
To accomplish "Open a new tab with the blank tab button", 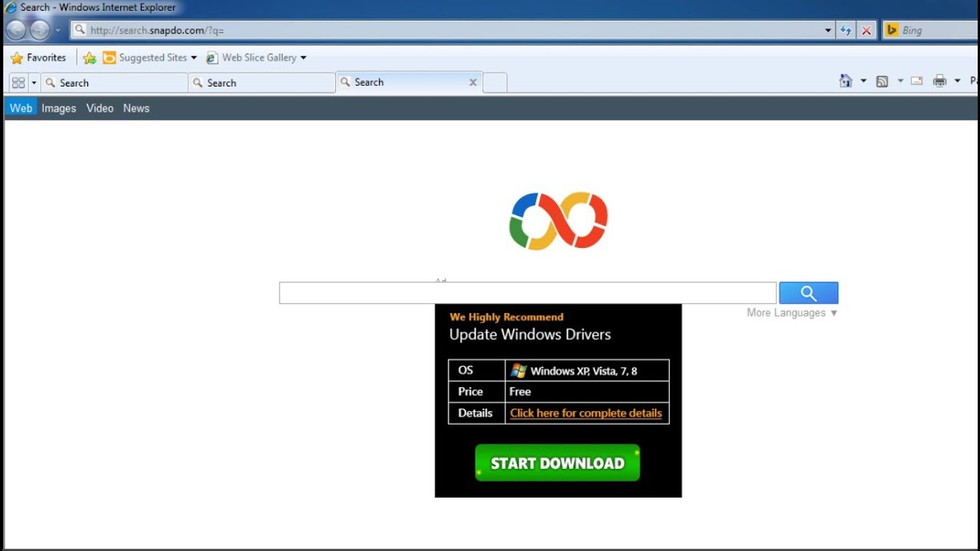I will tap(495, 83).
